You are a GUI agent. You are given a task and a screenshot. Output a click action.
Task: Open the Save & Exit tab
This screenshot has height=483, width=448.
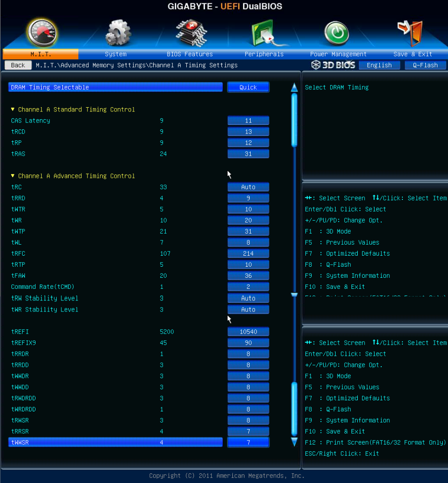412,54
